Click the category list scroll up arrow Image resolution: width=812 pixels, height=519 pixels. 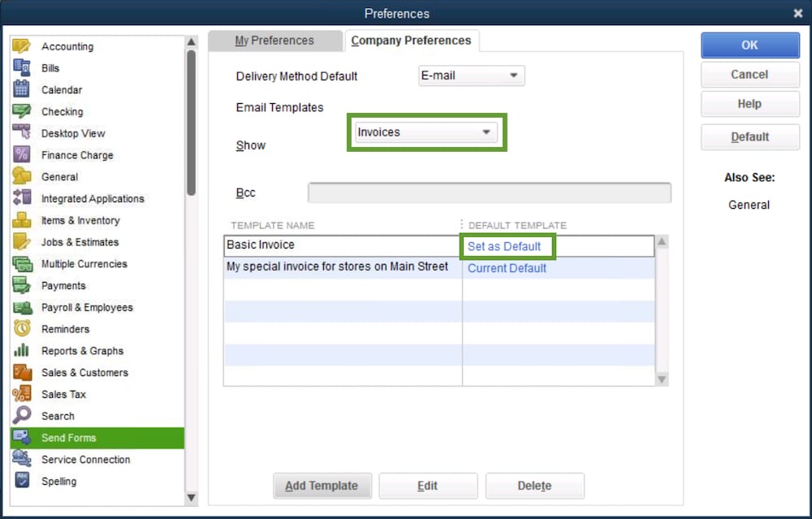192,41
